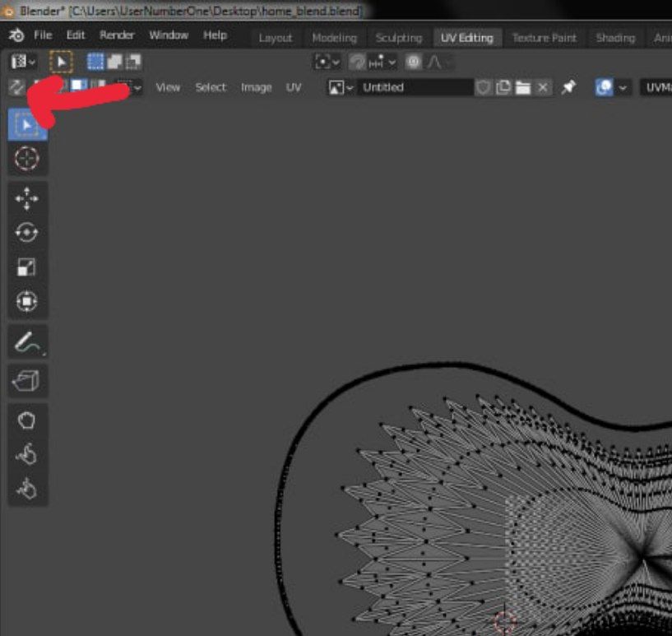Open the Render menu

click(117, 35)
